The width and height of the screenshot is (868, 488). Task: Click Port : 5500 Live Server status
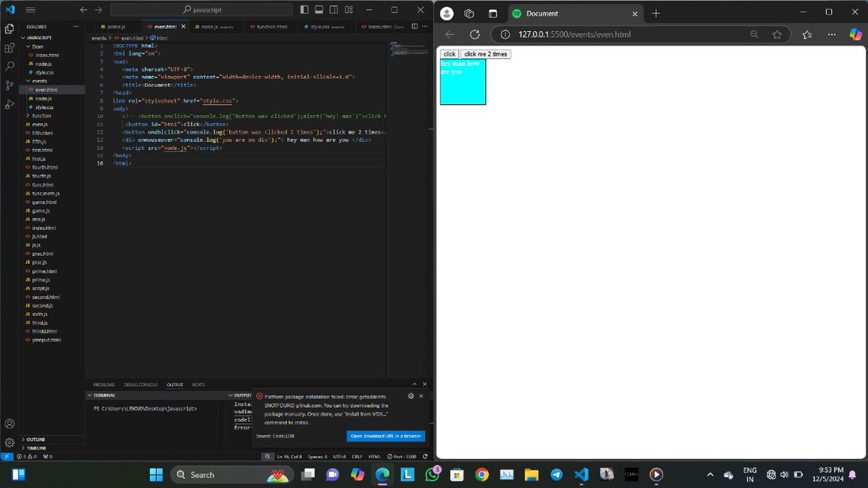coord(401,456)
